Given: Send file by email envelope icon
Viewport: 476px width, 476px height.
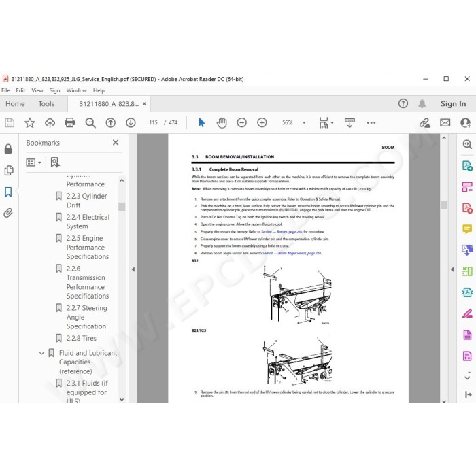Looking at the screenshot, I should point(445,122).
